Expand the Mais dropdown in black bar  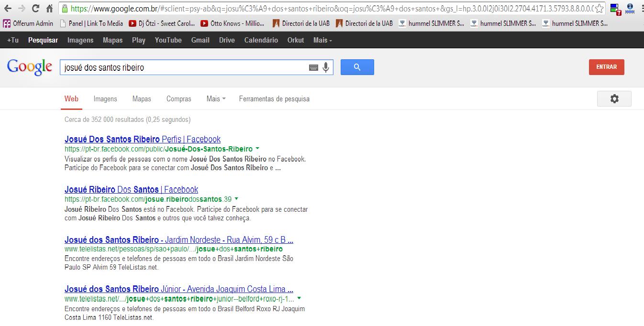coord(322,40)
